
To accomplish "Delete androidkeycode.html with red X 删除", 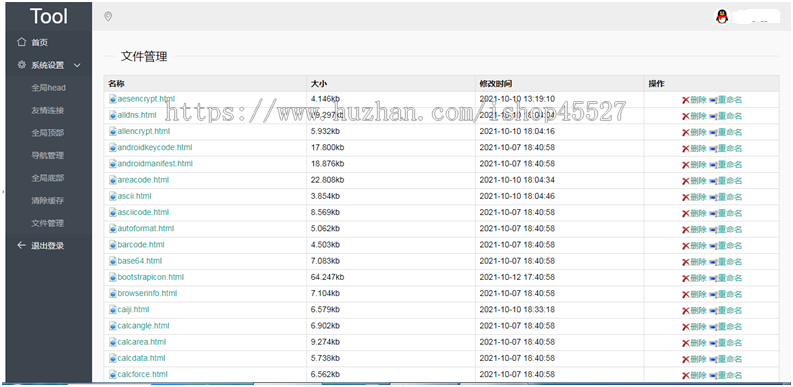I will click(694, 148).
